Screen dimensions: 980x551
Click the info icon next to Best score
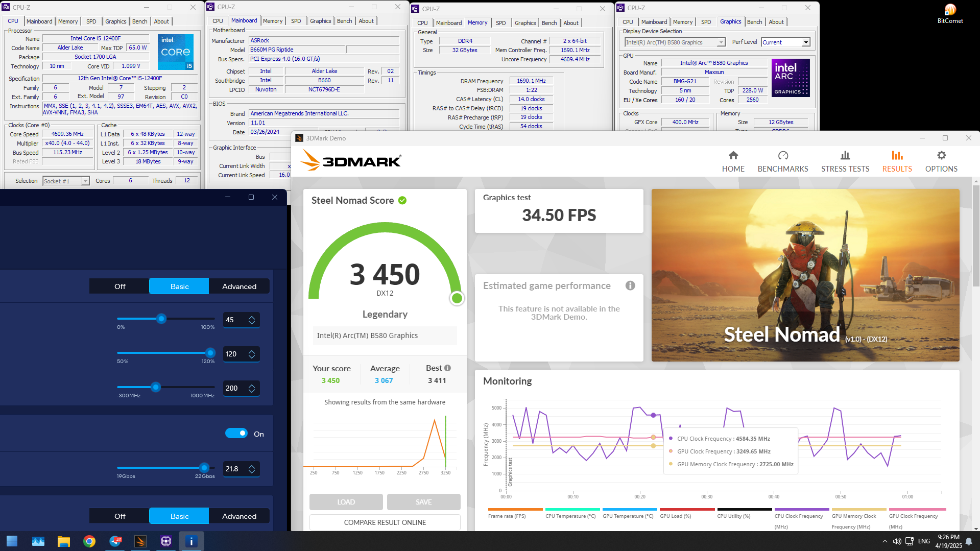447,368
